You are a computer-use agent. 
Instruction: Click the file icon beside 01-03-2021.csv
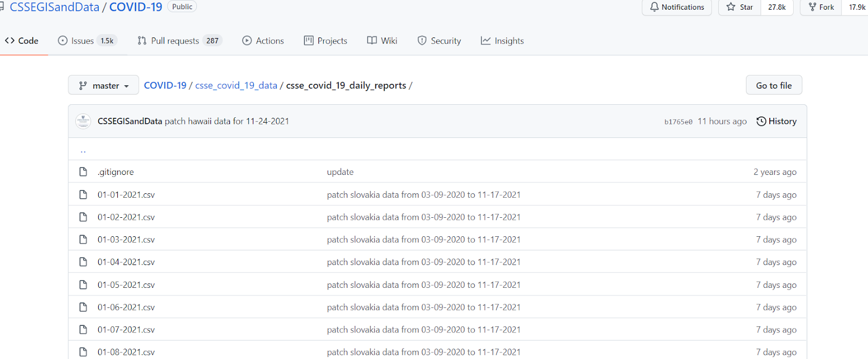(83, 240)
